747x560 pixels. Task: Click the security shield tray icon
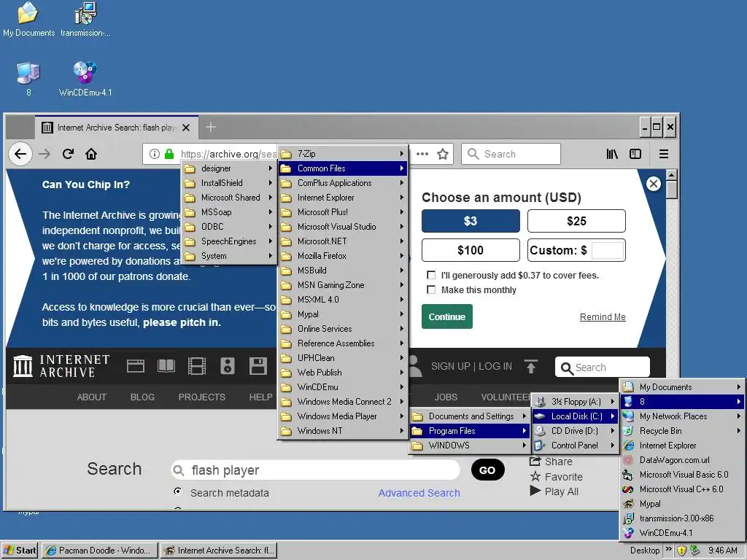point(682,551)
